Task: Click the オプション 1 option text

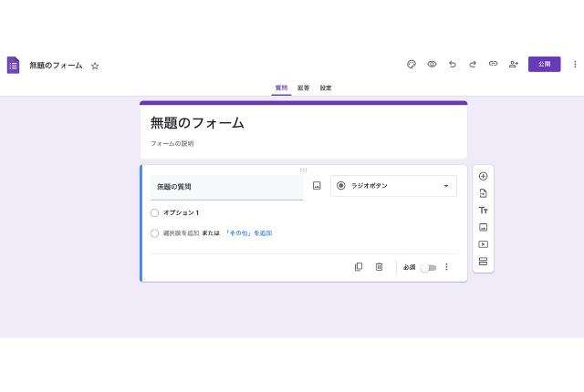Action: coord(181,212)
